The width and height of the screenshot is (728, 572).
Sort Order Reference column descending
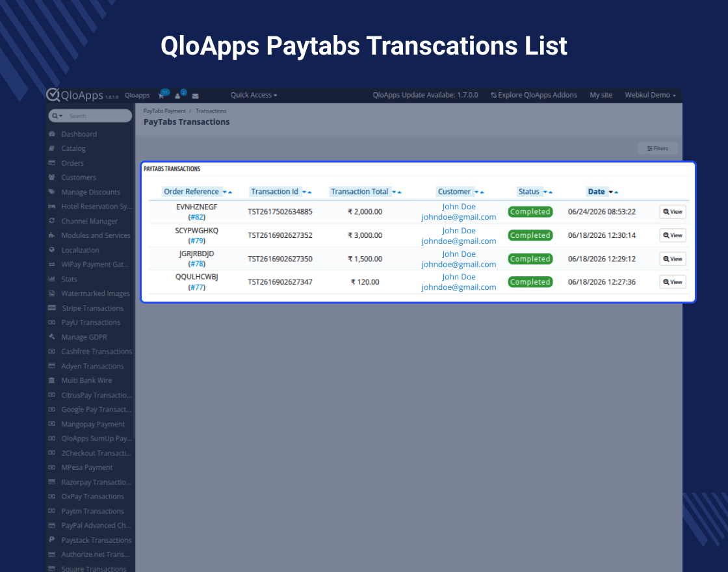[x=225, y=192]
